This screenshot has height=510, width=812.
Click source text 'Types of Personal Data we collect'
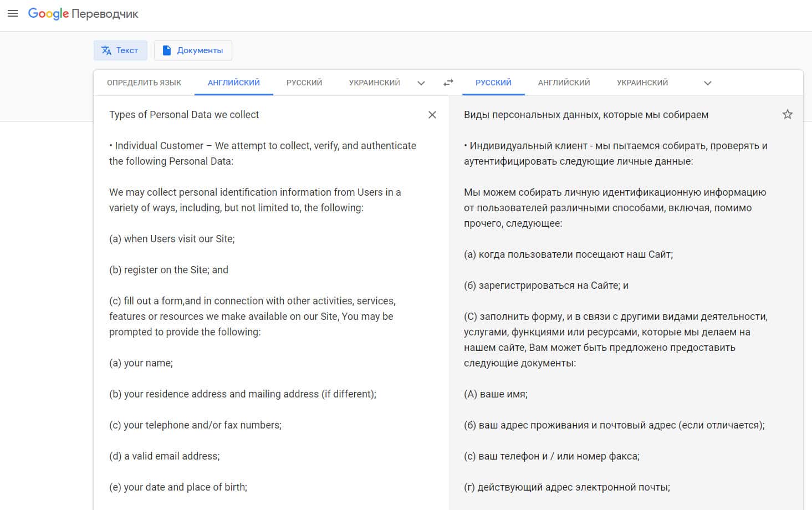coord(184,115)
